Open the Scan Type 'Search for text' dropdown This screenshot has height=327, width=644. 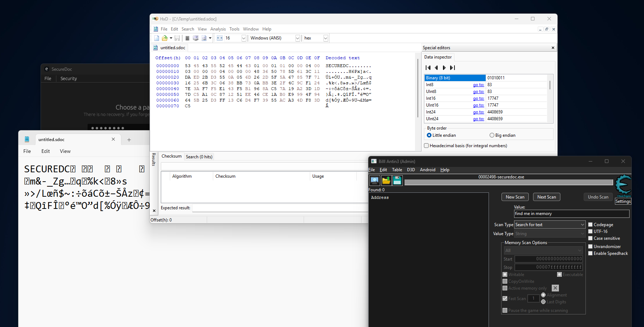[550, 225]
